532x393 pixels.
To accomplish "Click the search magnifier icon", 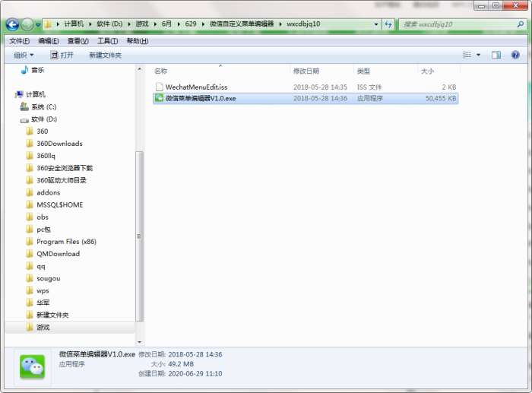I will click(x=520, y=24).
